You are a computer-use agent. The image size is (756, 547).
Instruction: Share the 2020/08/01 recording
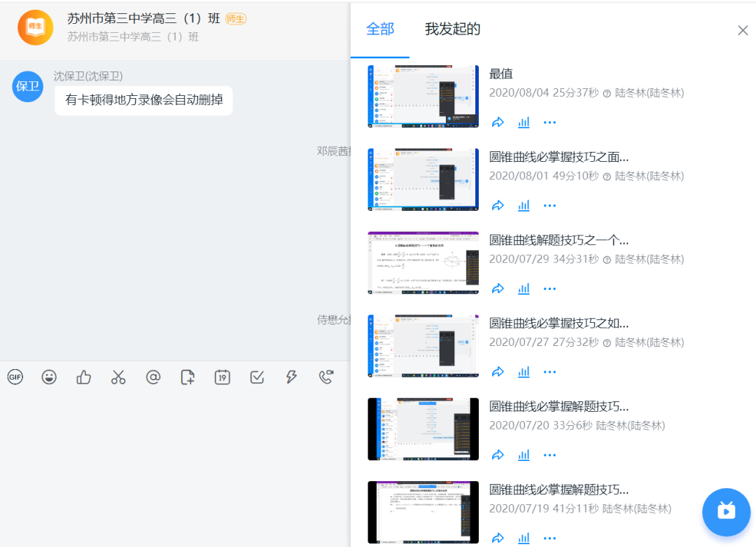(498, 205)
